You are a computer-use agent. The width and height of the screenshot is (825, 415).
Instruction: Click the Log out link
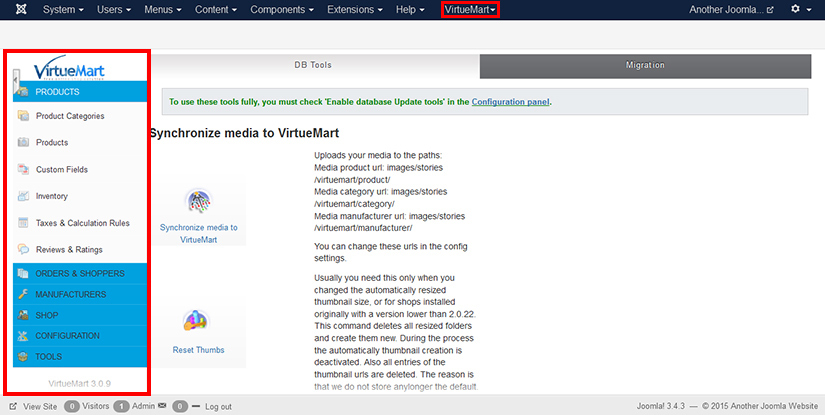point(218,407)
